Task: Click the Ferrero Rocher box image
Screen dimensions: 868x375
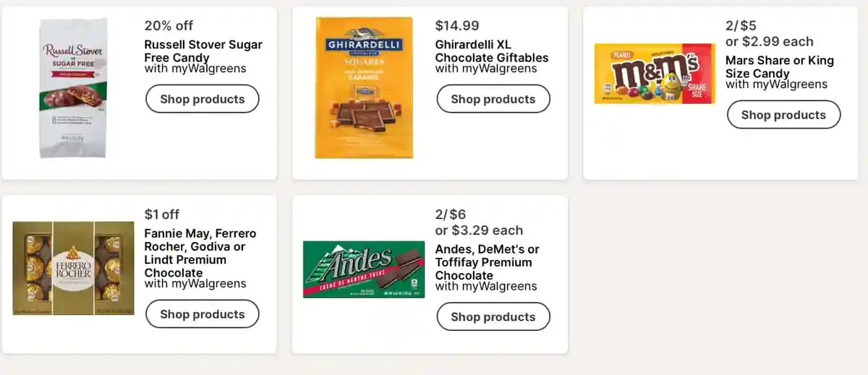Action: click(x=73, y=268)
